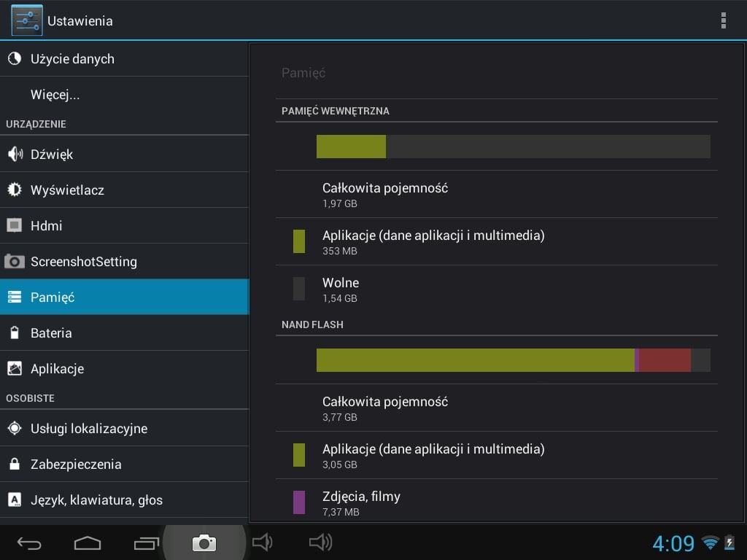Click the Pamięć storage icon
Screen dimensions: 747x560
pos(15,297)
